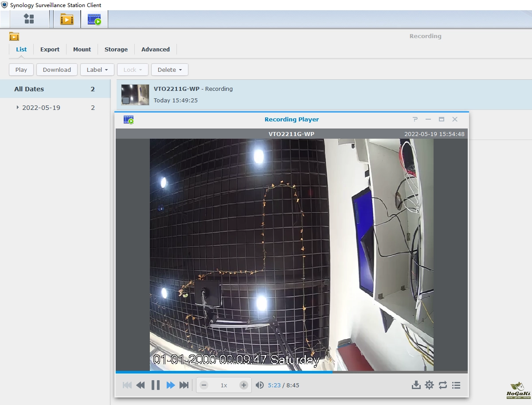Click the rewind slow-down button

pyautogui.click(x=141, y=385)
